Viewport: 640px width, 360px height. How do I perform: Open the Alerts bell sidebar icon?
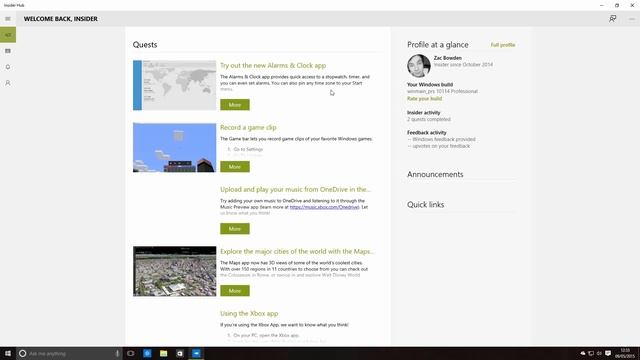point(8,67)
